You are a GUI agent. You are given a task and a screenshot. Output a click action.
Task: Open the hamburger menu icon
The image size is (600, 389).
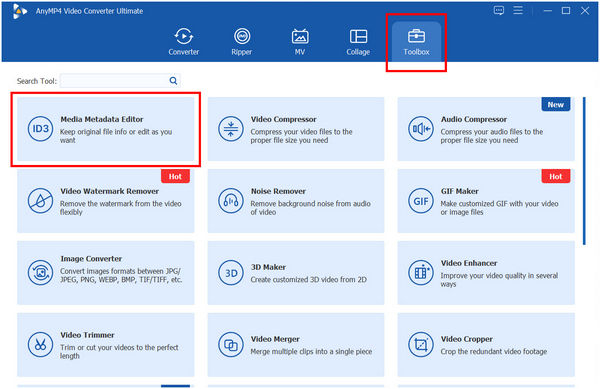click(x=518, y=10)
